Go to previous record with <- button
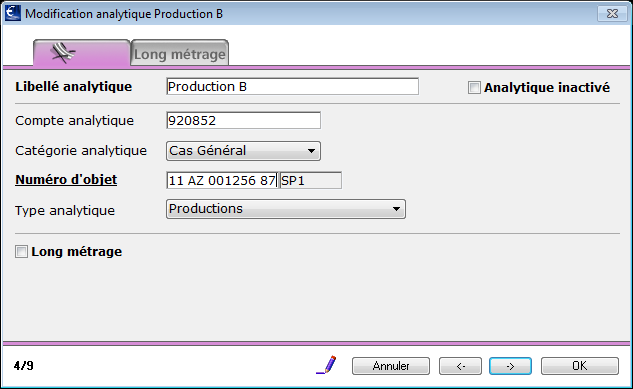Screen dimensions: 633x389 tap(460, 366)
